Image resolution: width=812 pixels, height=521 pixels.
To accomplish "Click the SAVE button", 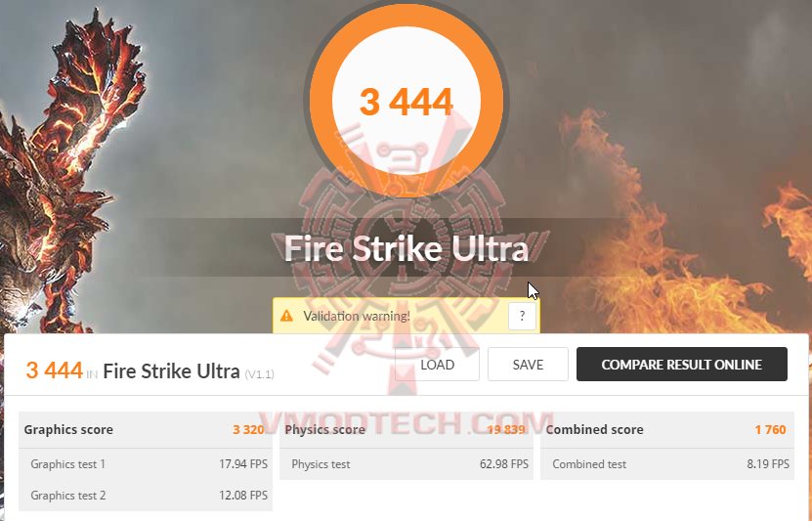I will [x=528, y=365].
